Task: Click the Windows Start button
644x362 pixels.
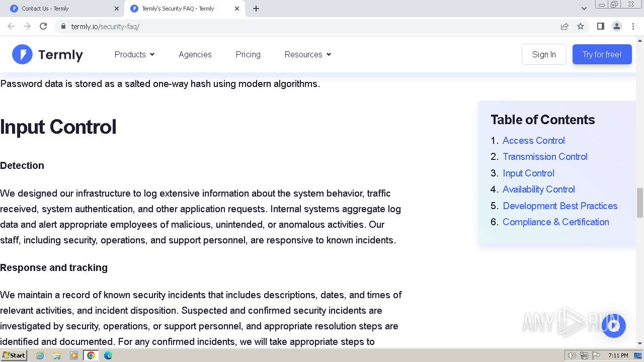Action: click(x=14, y=355)
